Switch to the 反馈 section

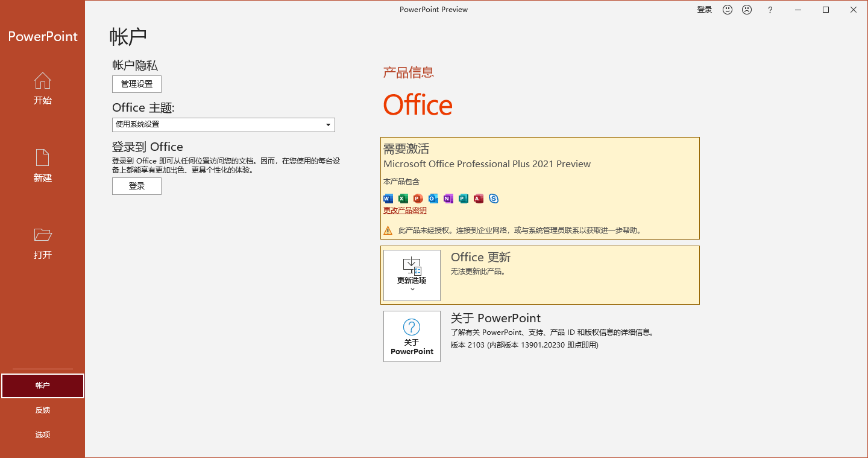tap(42, 410)
